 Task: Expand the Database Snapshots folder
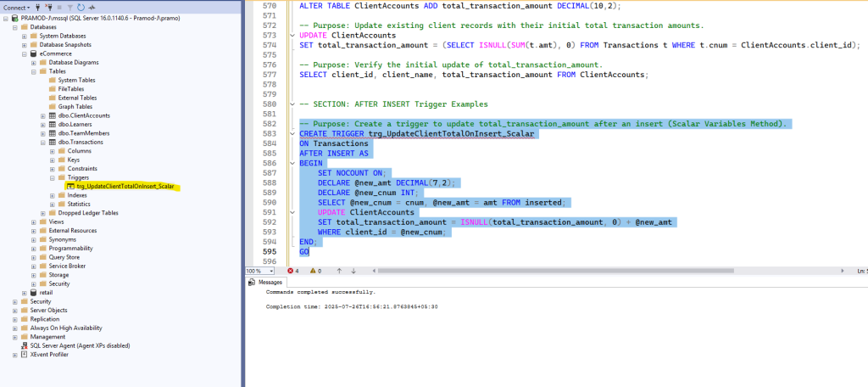point(25,45)
